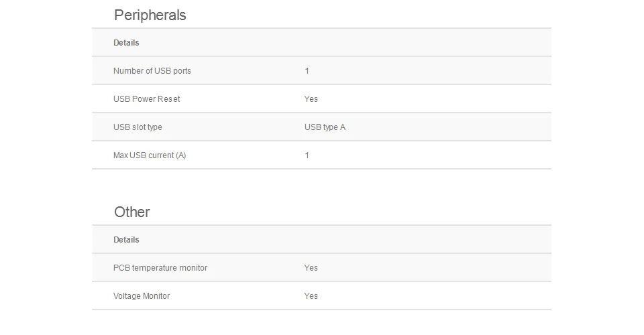Click the word 'PCB' in the Other table
The height and width of the screenshot is (335, 644).
[121, 268]
